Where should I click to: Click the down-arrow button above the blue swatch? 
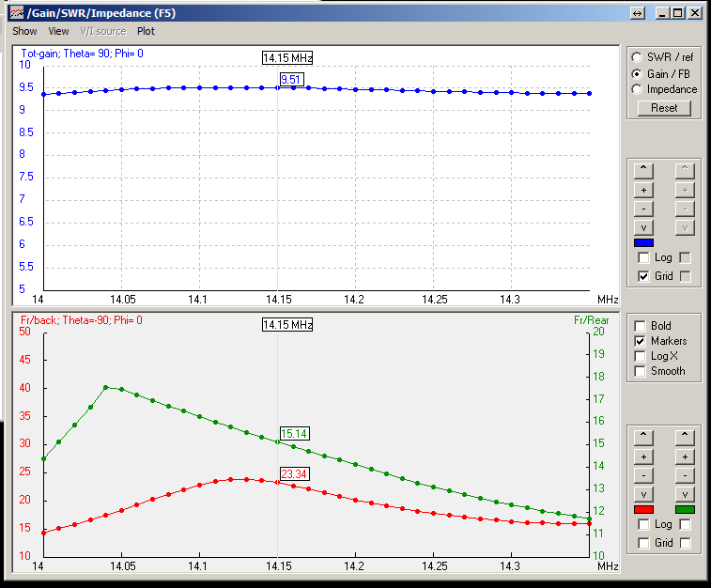[x=643, y=227]
